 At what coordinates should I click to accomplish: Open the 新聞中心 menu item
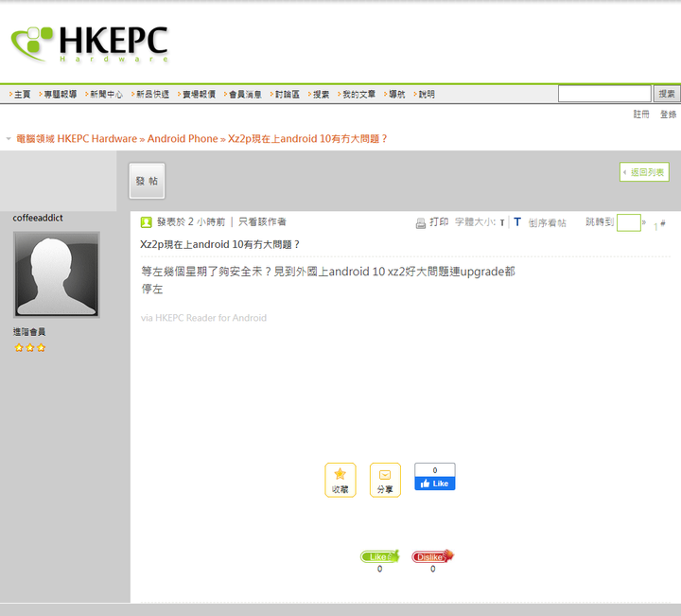[x=106, y=95]
